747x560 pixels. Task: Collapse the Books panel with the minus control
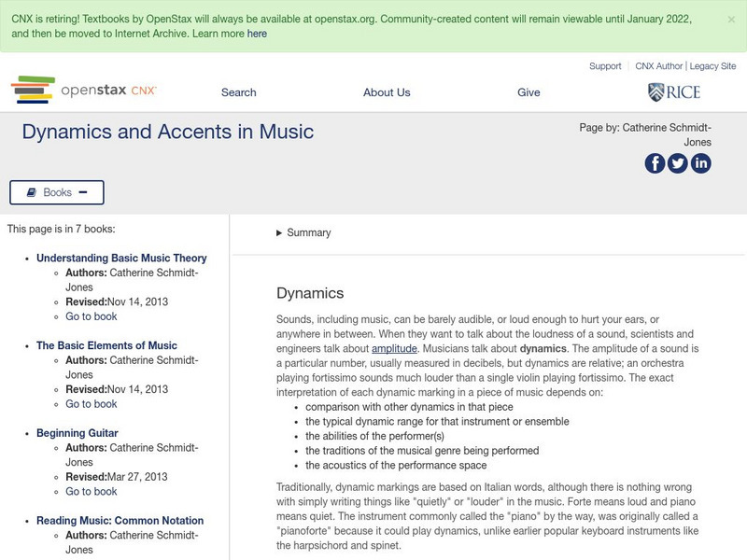tap(85, 192)
